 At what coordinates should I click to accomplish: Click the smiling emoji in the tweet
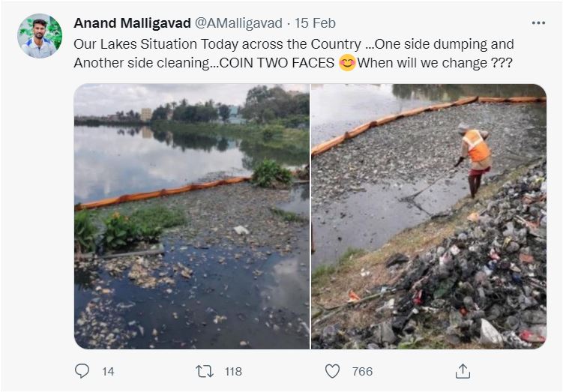(x=347, y=63)
